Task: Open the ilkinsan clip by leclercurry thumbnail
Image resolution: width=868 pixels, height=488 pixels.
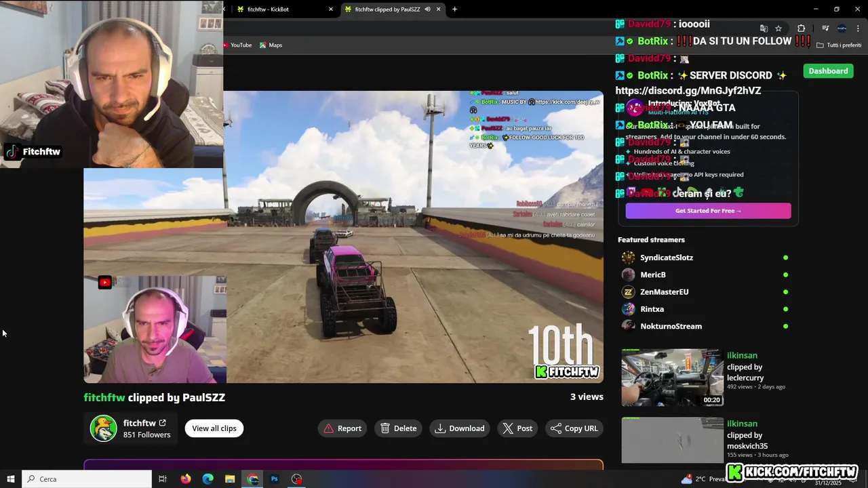Action: [x=673, y=378]
